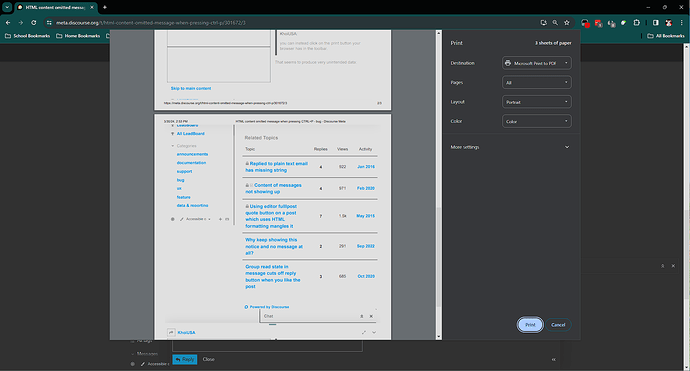Screen dimensions: 690x371
Task: Click Using editor fullpost quote button topic
Action: click(271, 216)
